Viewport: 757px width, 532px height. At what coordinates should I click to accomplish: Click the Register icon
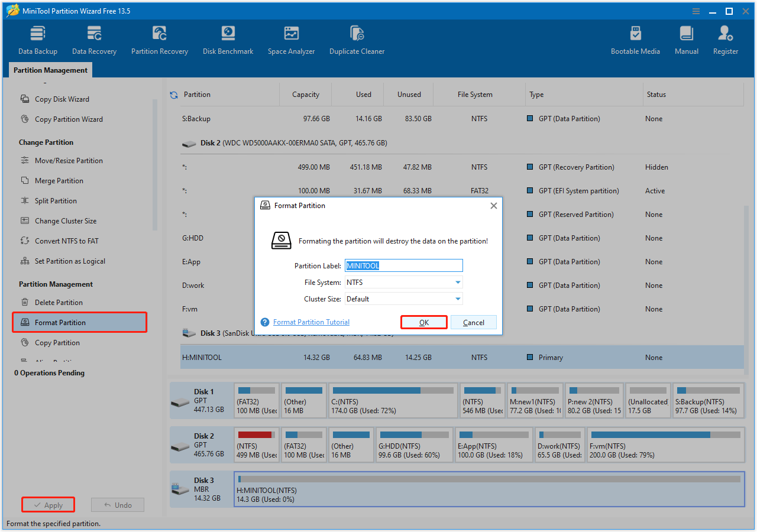pos(725,38)
